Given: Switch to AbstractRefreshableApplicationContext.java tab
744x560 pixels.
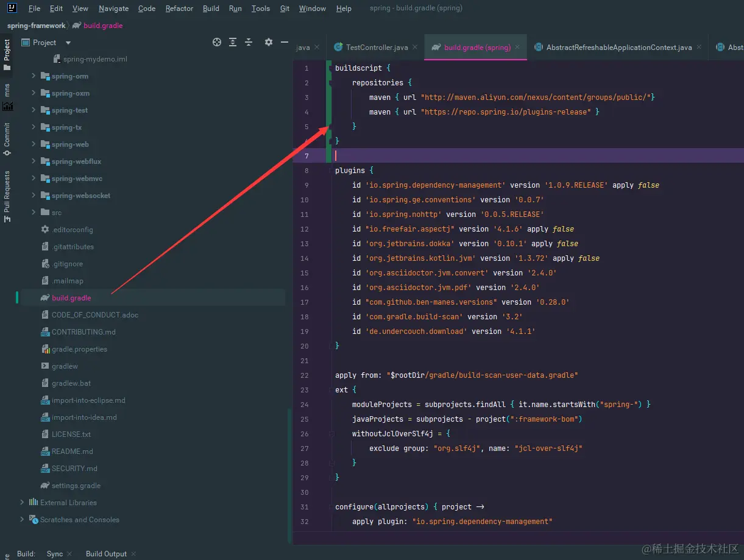Looking at the screenshot, I should click(618, 47).
